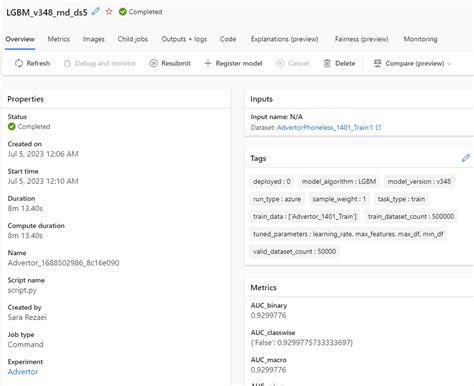Viewport: 474px width, 386px height.
Task: Click the 'train_dataset_count : 500000' tag
Action: tap(411, 216)
